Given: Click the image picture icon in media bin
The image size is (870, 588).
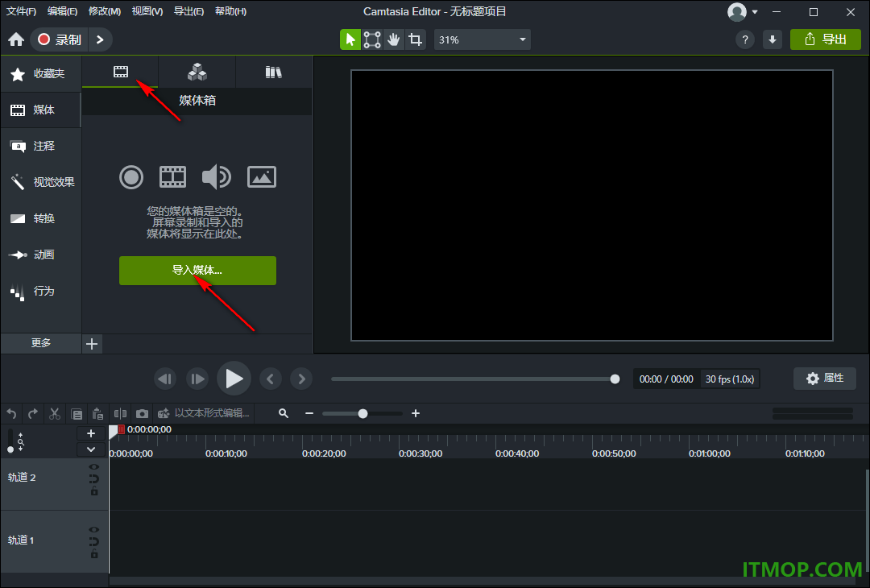Looking at the screenshot, I should point(261,177).
